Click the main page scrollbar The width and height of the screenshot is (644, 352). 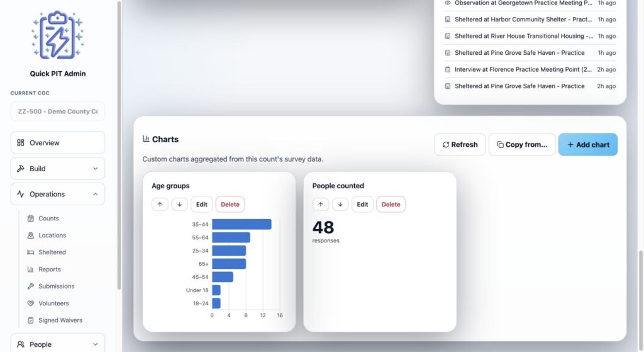click(641, 299)
